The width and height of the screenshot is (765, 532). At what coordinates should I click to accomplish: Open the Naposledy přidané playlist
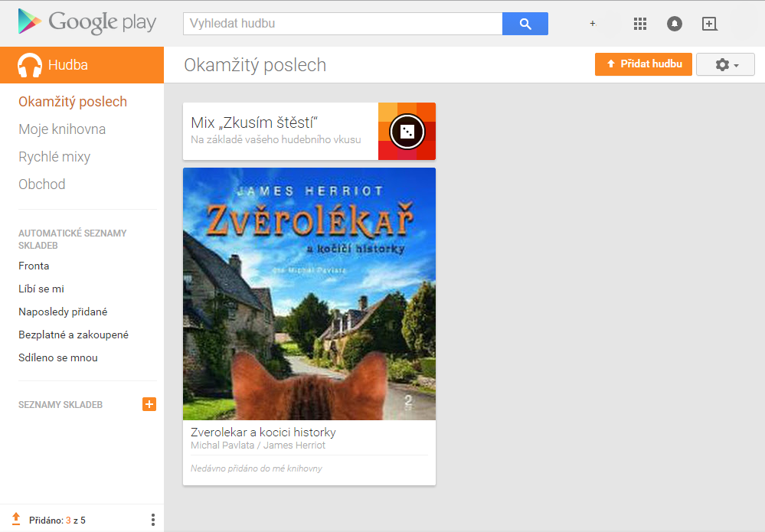tap(63, 312)
